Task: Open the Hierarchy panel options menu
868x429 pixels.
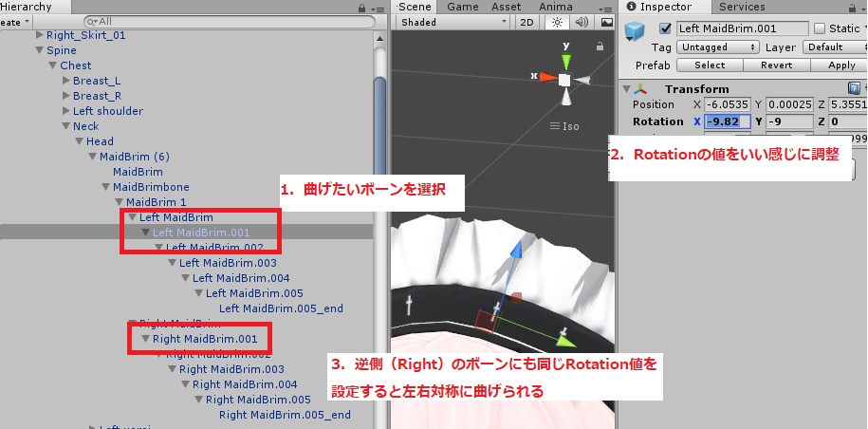Action: pos(379,9)
